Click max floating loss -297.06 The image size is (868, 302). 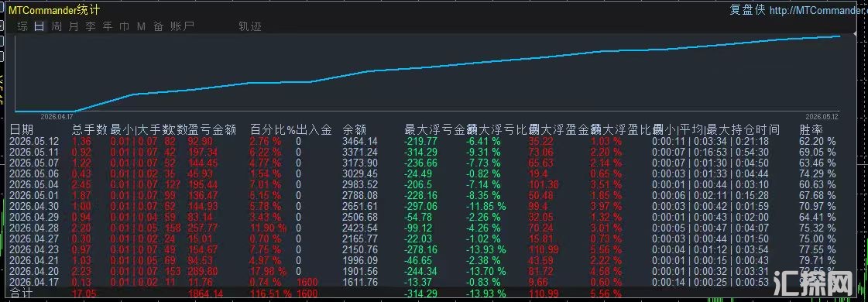420,206
